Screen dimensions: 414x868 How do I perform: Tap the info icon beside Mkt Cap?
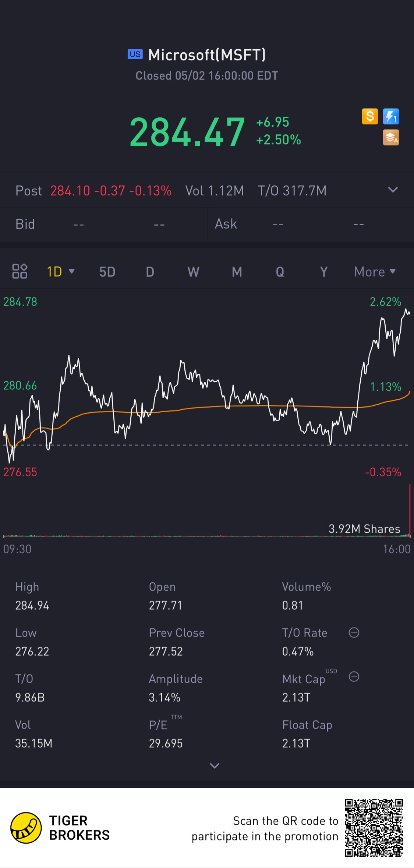click(354, 677)
